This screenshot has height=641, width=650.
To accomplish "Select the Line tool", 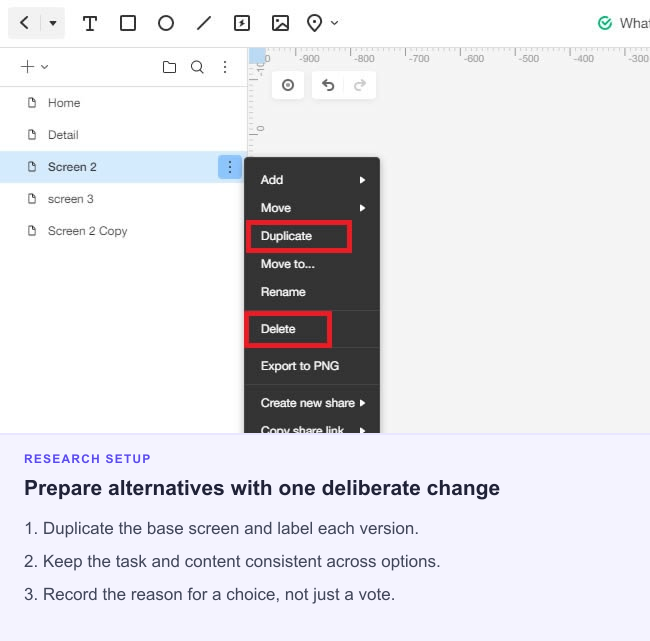I will click(204, 23).
